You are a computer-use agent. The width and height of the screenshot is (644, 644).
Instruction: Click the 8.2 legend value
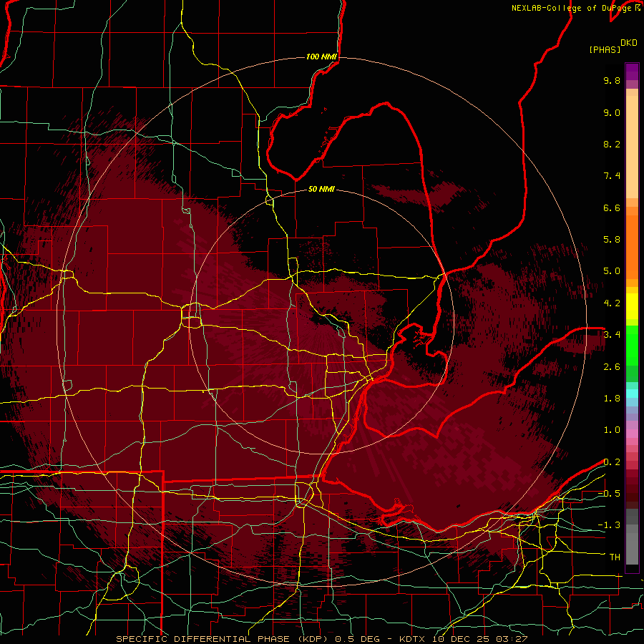612,144
